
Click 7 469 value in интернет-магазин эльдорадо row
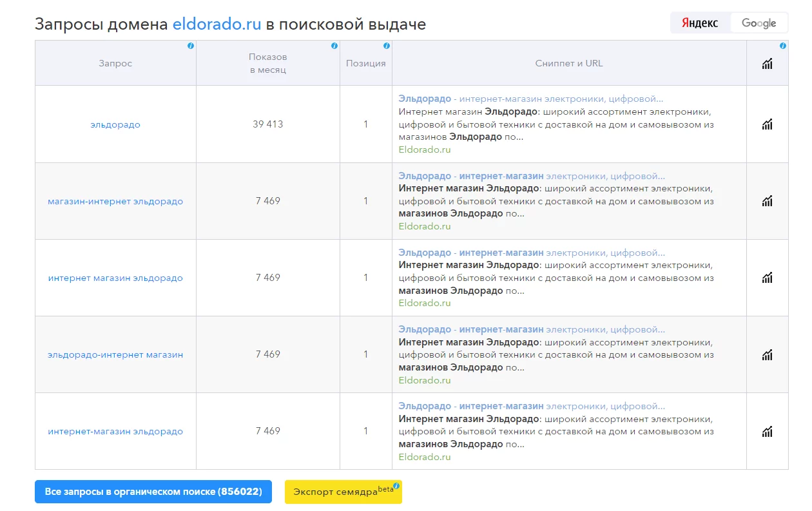268,431
